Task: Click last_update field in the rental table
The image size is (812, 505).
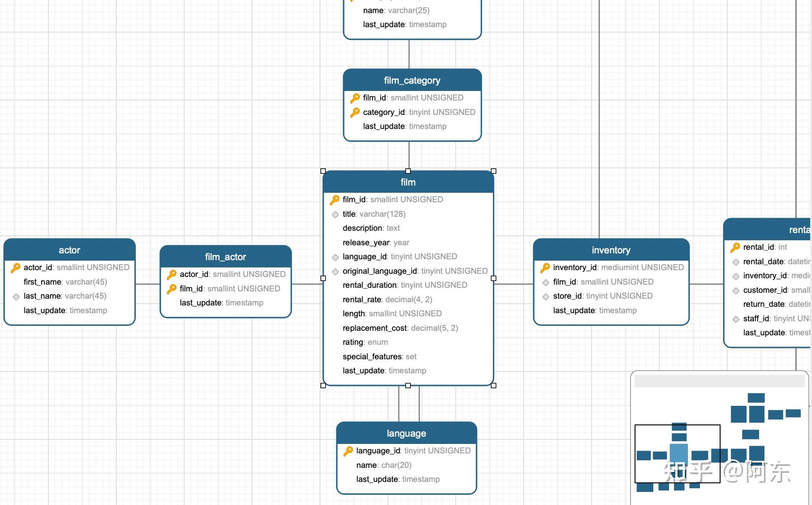Action: pyautogui.click(x=777, y=333)
